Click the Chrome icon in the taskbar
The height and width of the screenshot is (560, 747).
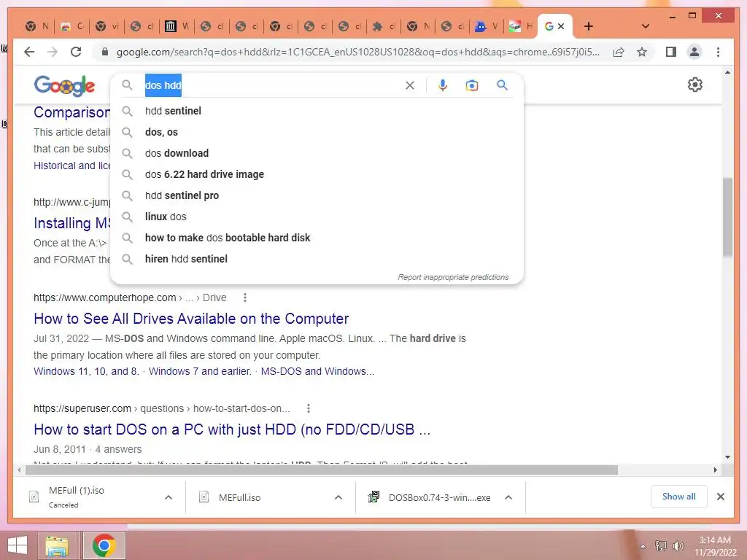[x=104, y=545]
